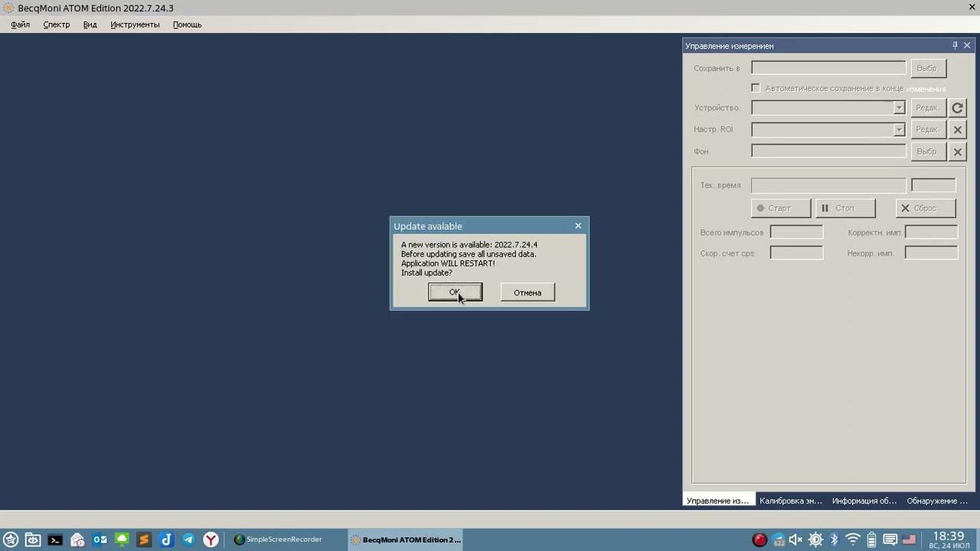The image size is (980, 551).
Task: Open the file manager taskbar icon
Action: (33, 540)
